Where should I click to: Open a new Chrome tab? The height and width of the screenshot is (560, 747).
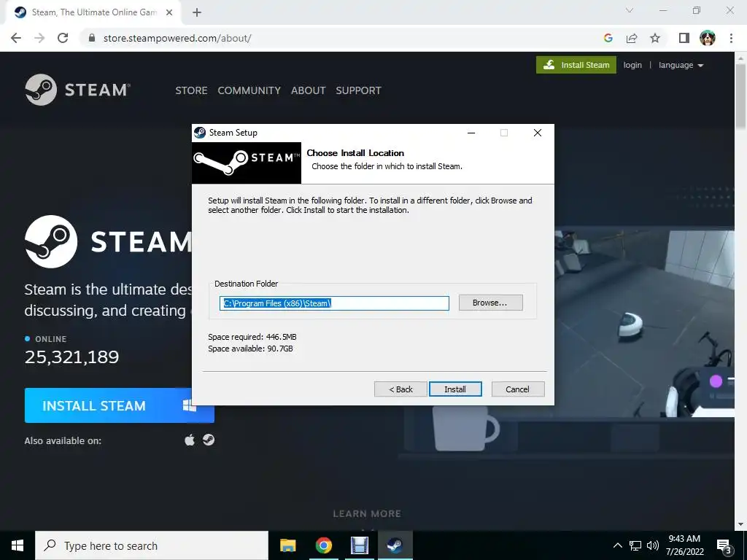[x=197, y=12]
